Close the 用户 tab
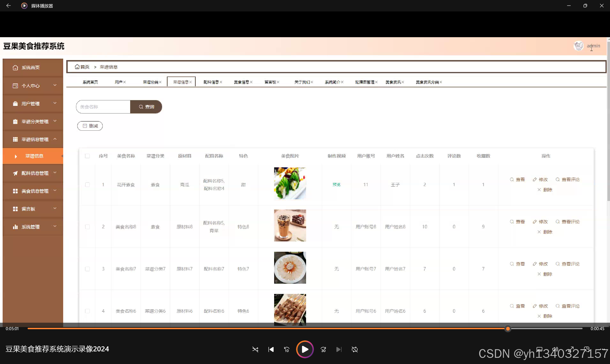Viewport: 610px width, 364px height. click(125, 82)
